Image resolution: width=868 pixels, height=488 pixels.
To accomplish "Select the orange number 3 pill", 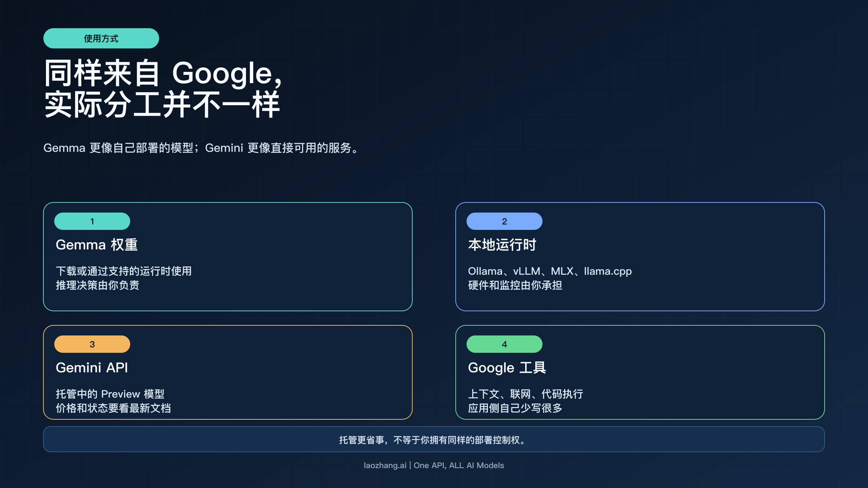I will [92, 344].
